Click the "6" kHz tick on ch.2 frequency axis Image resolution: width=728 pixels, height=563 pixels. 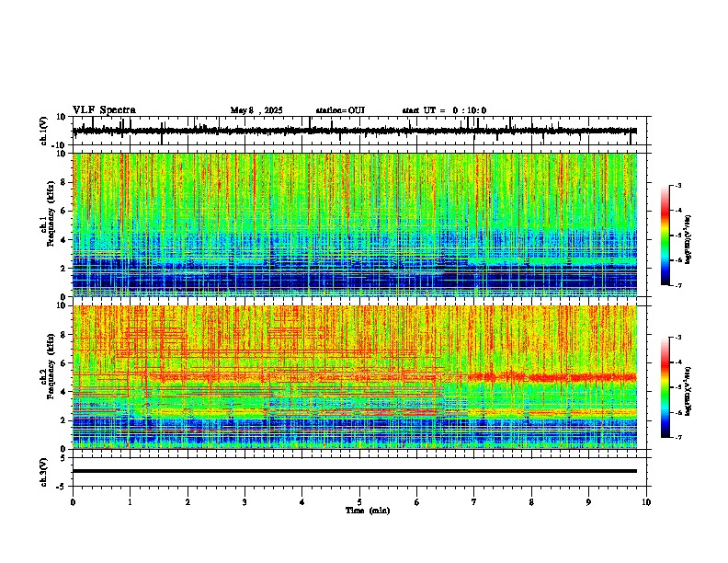pyautogui.click(x=65, y=363)
